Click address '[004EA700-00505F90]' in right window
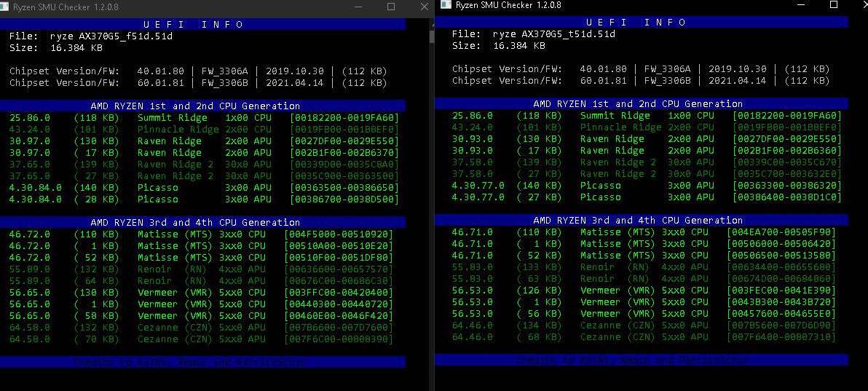 [x=781, y=232]
